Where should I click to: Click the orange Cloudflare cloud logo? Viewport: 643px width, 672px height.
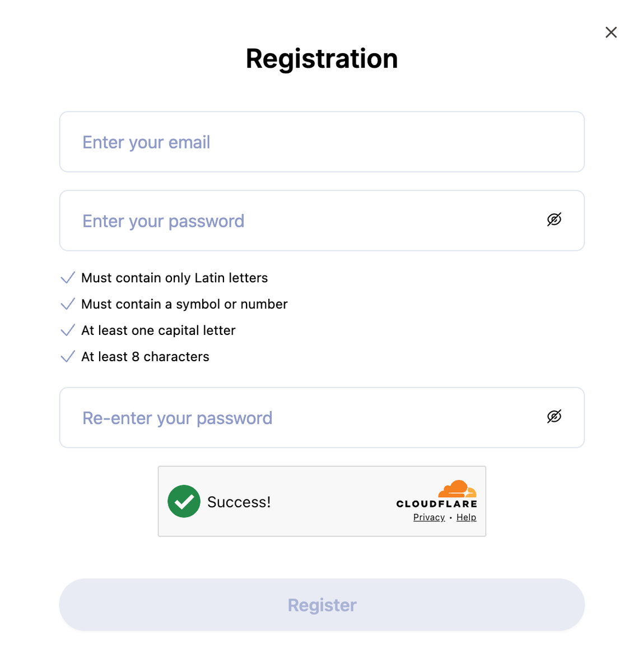point(458,489)
